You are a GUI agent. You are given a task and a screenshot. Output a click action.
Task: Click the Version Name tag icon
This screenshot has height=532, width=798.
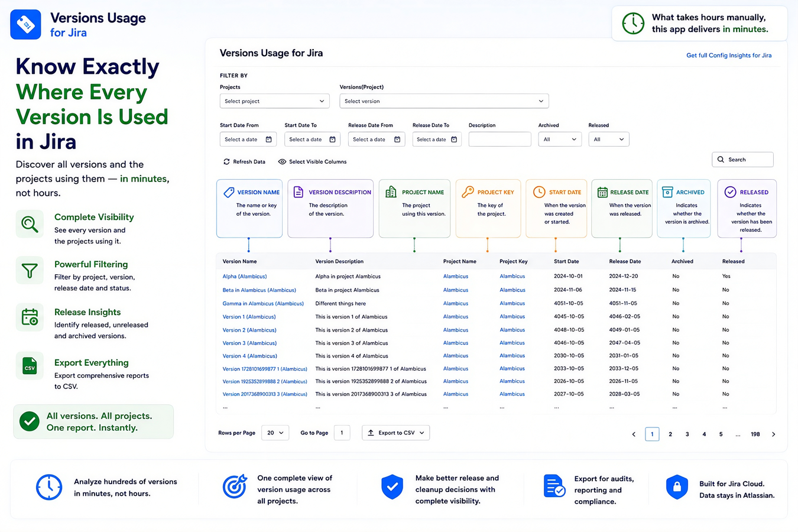pos(229,192)
